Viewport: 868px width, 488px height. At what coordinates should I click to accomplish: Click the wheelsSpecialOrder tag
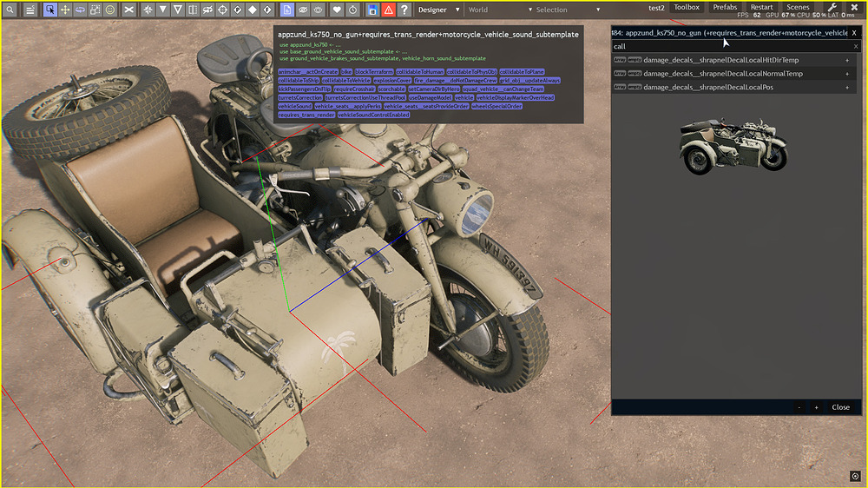tap(496, 106)
